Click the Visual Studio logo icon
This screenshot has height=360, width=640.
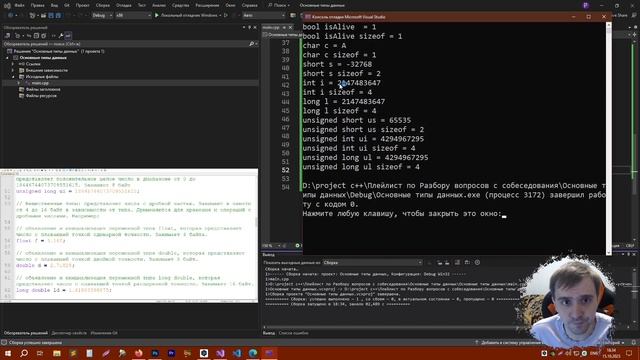pyautogui.click(x=7, y=6)
